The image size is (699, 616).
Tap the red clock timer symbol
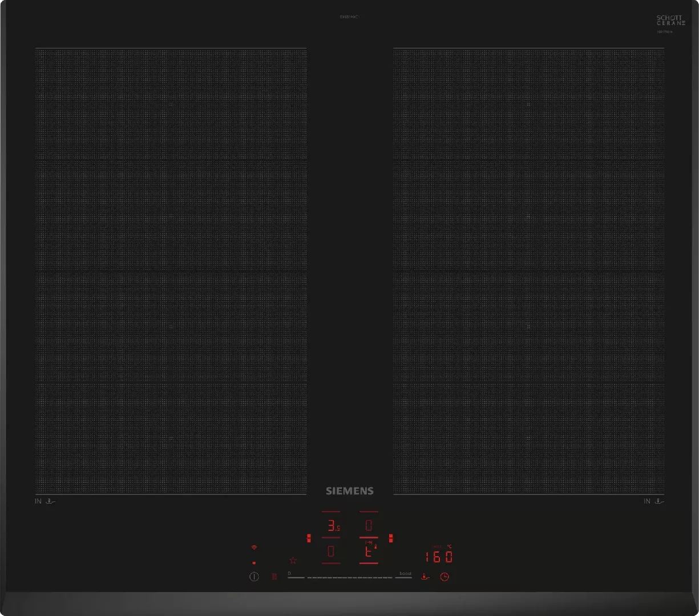click(445, 577)
